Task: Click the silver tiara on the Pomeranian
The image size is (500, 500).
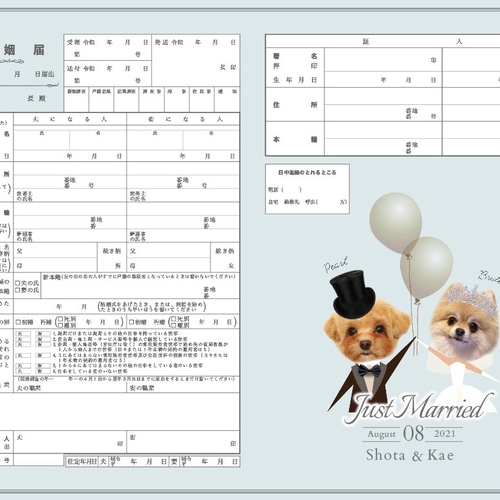Action: (x=473, y=300)
